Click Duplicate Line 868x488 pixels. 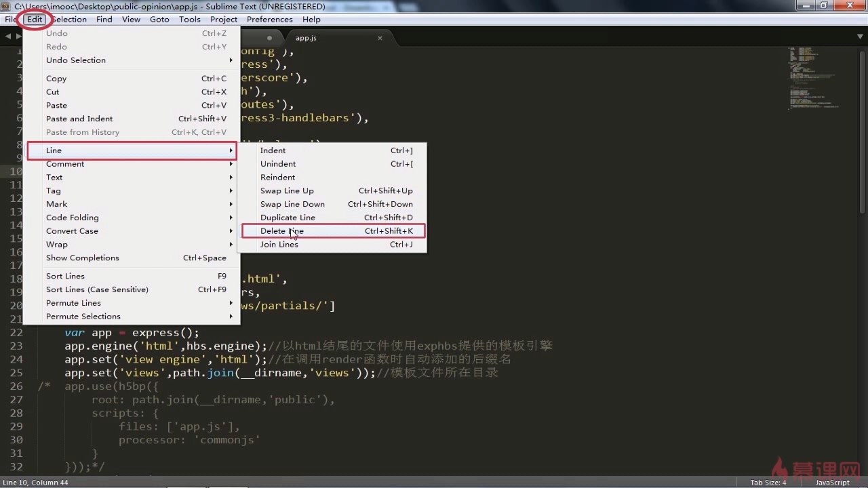[334, 218]
